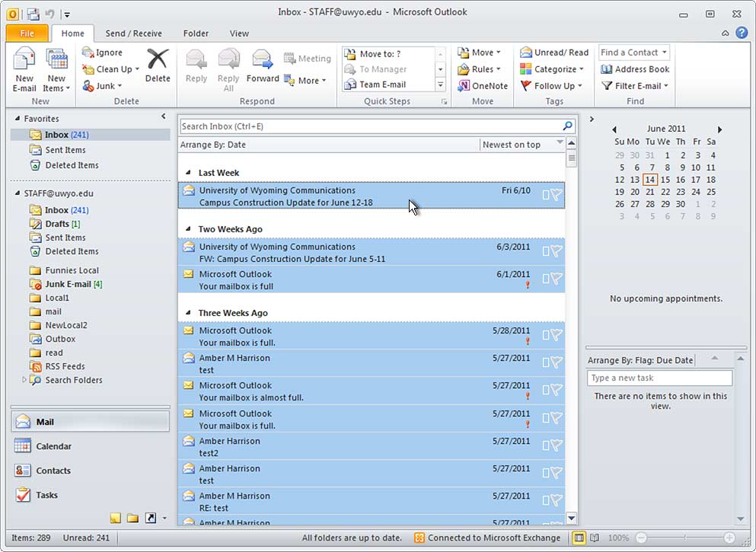Click the Save icon in quick access toolbar
Screen dimensions: 756x552
coord(32,14)
